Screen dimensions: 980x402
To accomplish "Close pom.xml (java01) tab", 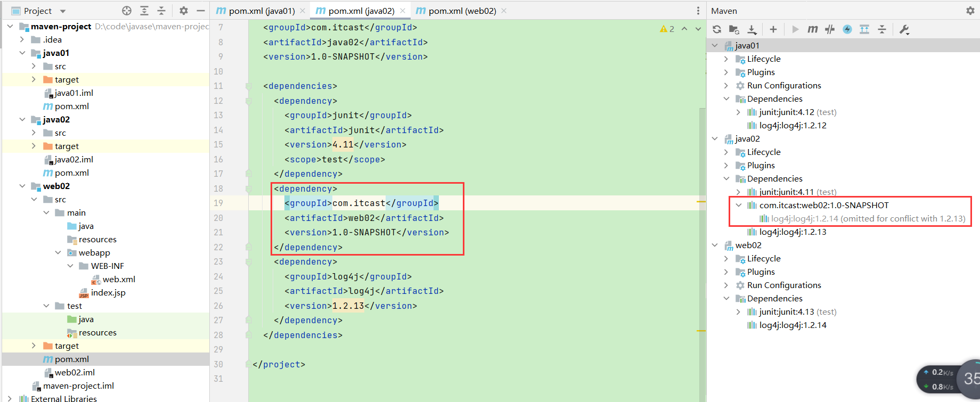I will click(x=303, y=11).
